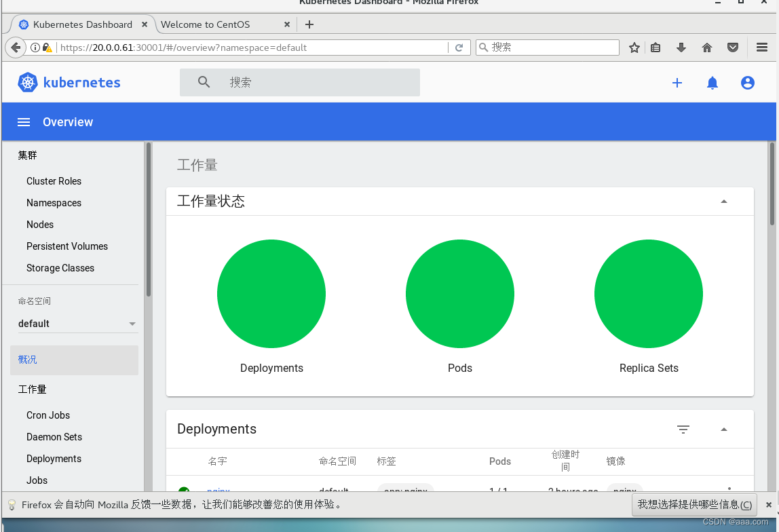Viewport: 779px width, 532px height.
Task: Open the Firefox bookmarks list icon
Action: [x=655, y=47]
